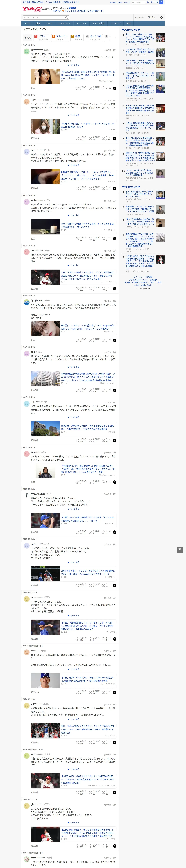Expand もっと見る on jun******** comment

73,616
